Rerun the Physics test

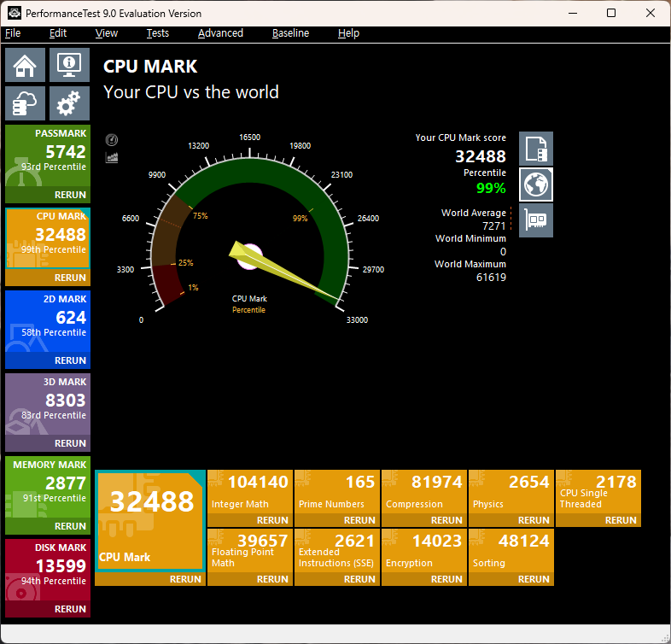pyautogui.click(x=511, y=520)
